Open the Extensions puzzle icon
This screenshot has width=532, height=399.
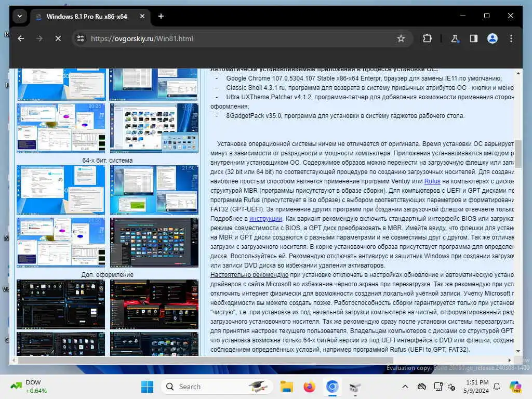pos(427,38)
